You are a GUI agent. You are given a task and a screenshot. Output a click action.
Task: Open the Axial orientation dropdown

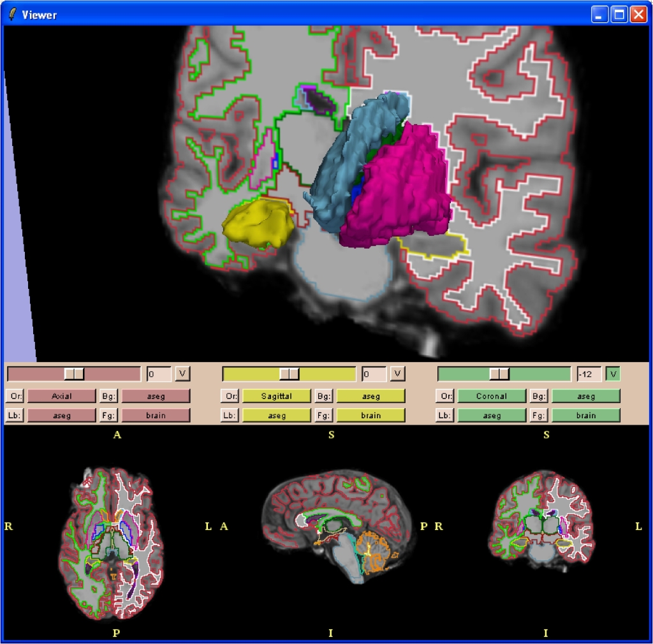(61, 397)
